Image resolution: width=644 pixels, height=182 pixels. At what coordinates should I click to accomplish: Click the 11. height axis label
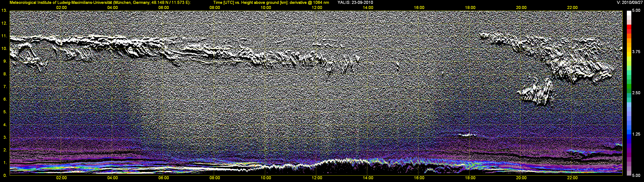[x=4, y=36]
